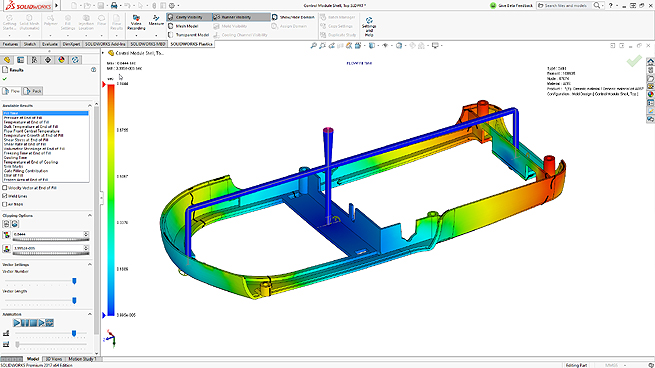The image size is (655, 368).
Task: Switch to the Features tab
Action: tap(10, 44)
